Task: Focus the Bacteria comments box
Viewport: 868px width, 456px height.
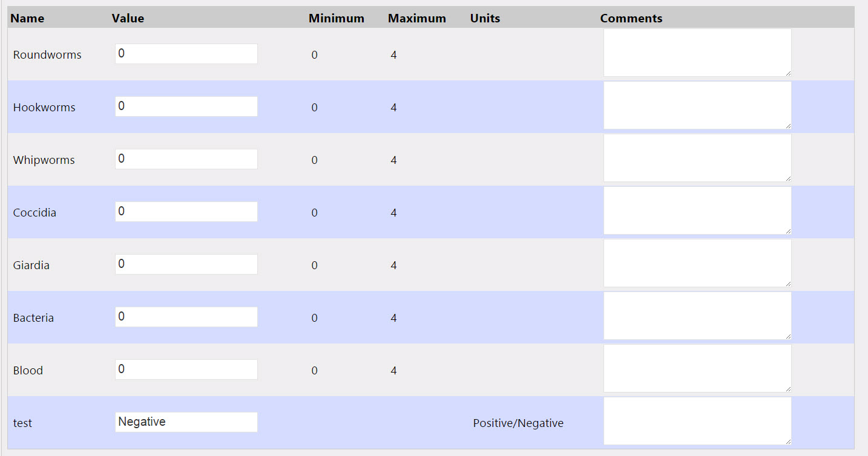Action: (697, 316)
